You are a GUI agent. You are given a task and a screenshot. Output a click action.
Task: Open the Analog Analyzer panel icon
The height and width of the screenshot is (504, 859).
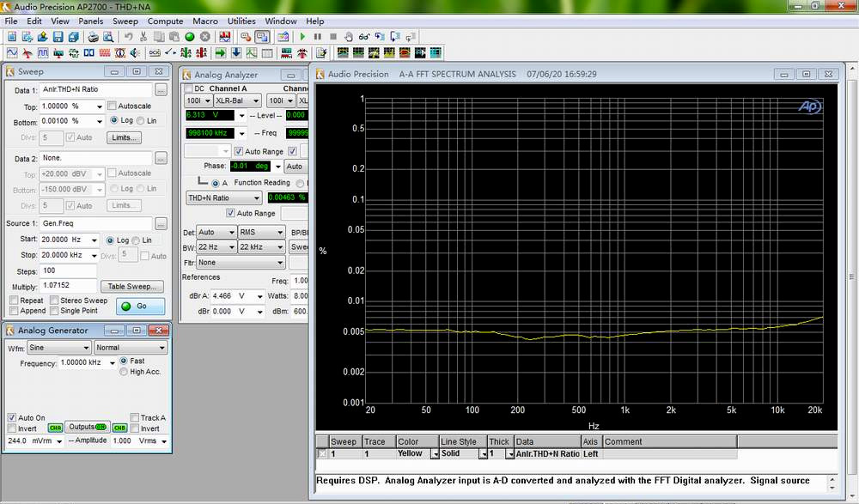point(27,53)
